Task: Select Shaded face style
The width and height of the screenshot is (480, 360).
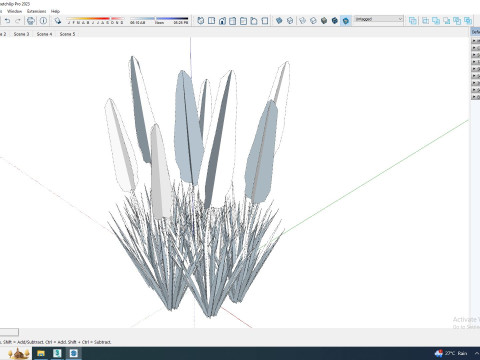Action: (324, 21)
